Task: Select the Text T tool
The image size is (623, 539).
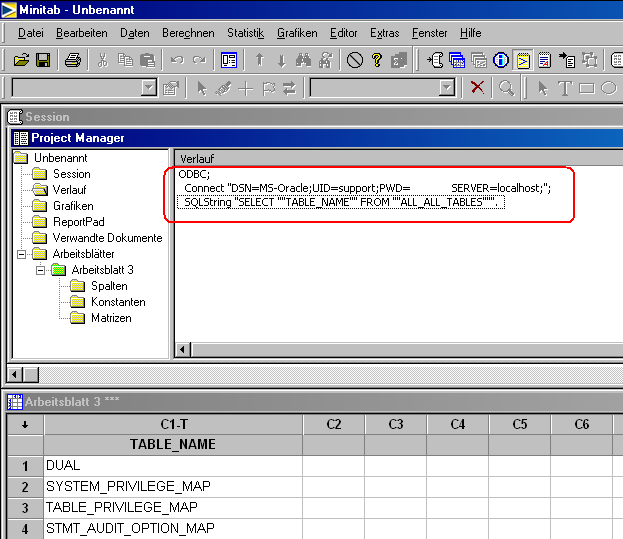Action: pos(565,88)
